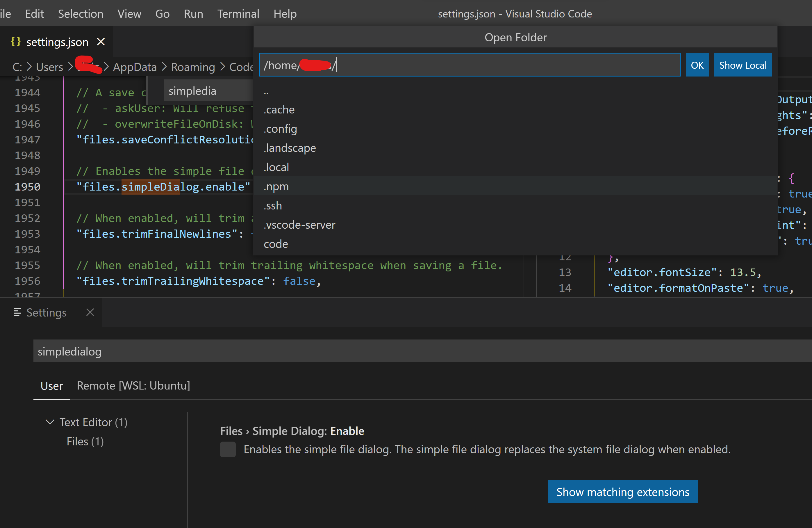Click the Code breadcrumb segment
This screenshot has width=812, height=528.
[x=242, y=67]
